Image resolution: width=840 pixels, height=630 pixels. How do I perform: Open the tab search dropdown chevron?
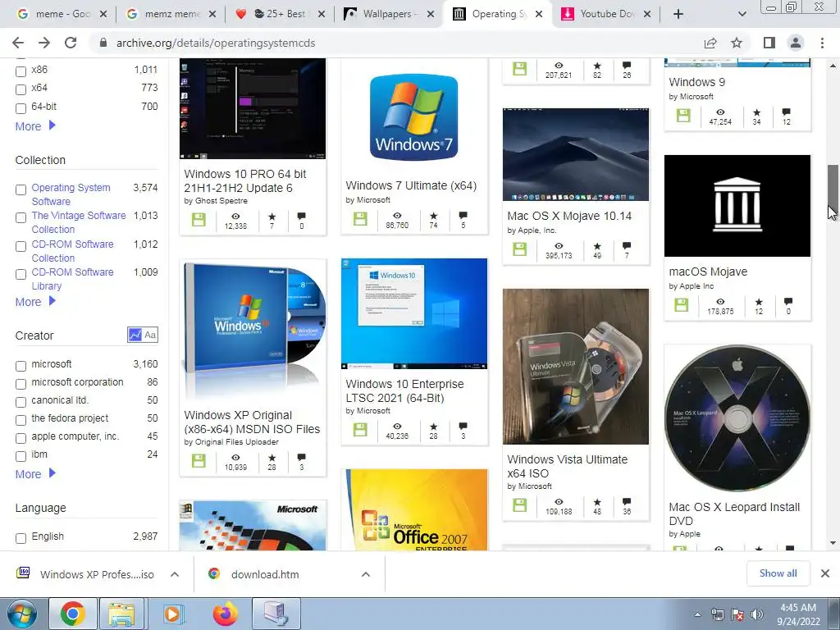742,15
